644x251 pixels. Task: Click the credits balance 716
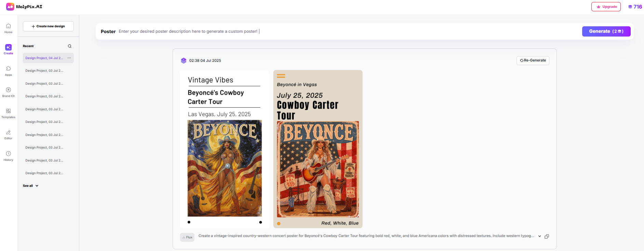click(x=635, y=7)
